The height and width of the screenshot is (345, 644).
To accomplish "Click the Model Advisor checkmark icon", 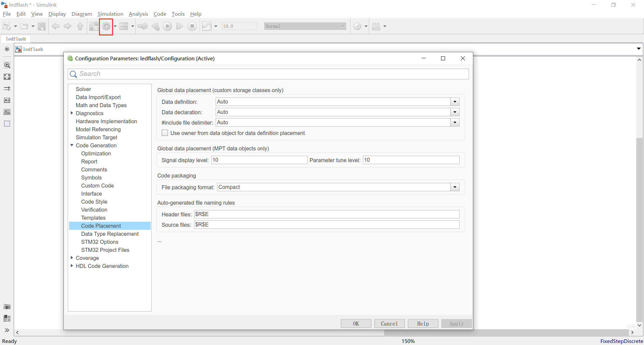I will point(358,26).
